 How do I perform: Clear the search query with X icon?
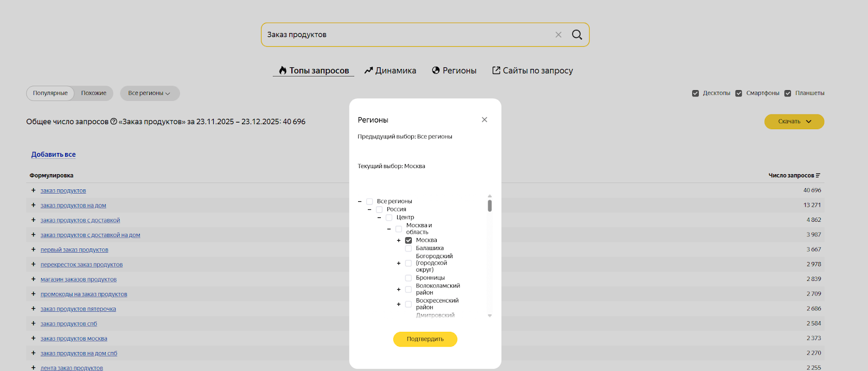point(558,35)
